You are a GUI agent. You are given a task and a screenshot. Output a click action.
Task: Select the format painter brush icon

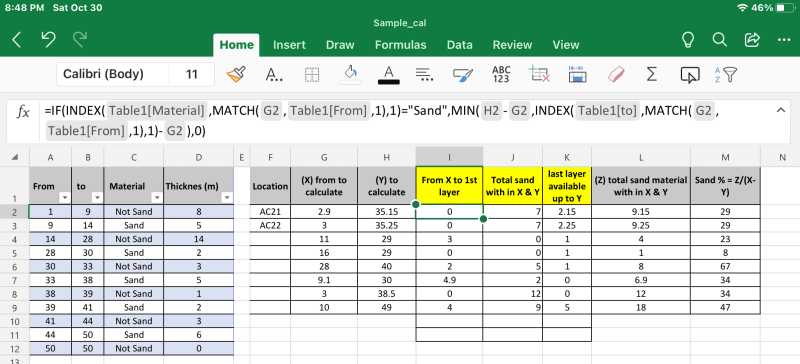coord(236,75)
